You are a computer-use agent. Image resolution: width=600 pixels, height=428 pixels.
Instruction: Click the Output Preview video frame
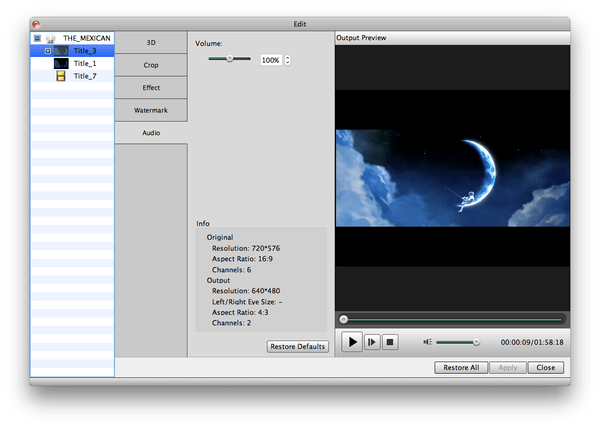click(x=452, y=178)
